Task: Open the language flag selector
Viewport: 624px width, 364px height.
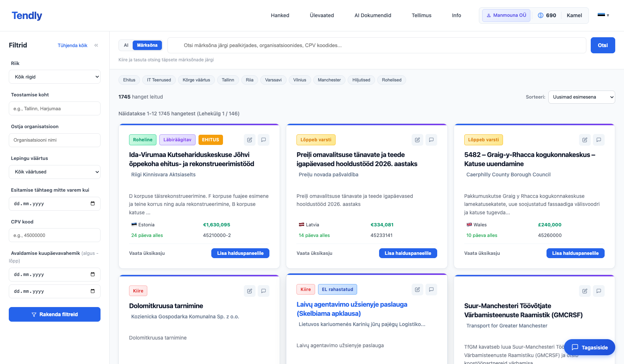Action: point(603,15)
